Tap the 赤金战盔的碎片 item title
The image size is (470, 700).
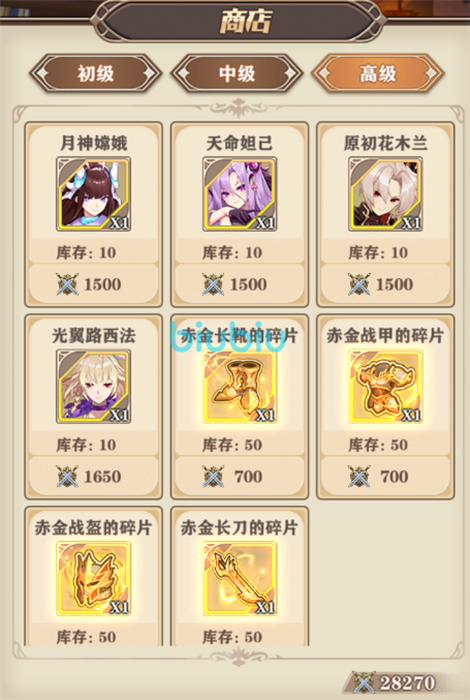pyautogui.click(x=93, y=528)
